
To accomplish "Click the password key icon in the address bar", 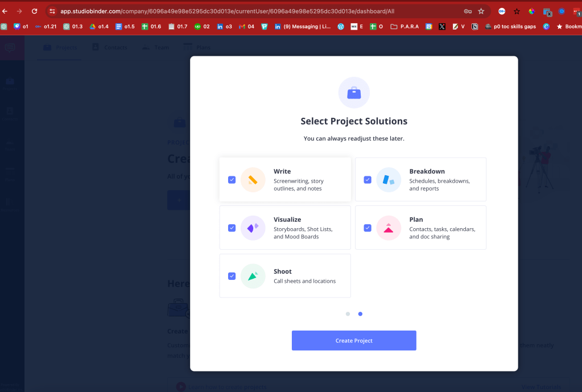I will click(x=468, y=11).
